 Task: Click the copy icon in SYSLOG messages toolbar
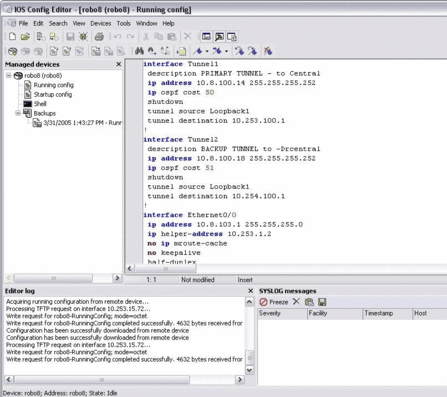click(309, 302)
